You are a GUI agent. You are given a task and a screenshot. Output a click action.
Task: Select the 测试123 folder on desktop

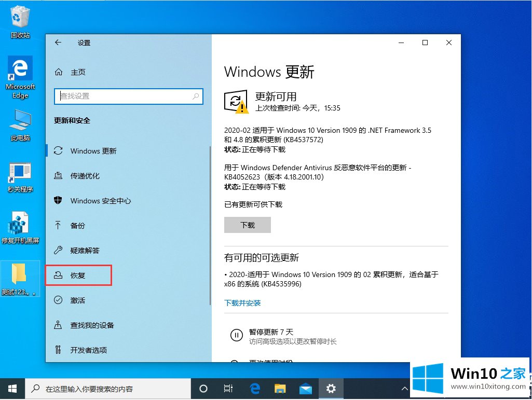pos(19,279)
